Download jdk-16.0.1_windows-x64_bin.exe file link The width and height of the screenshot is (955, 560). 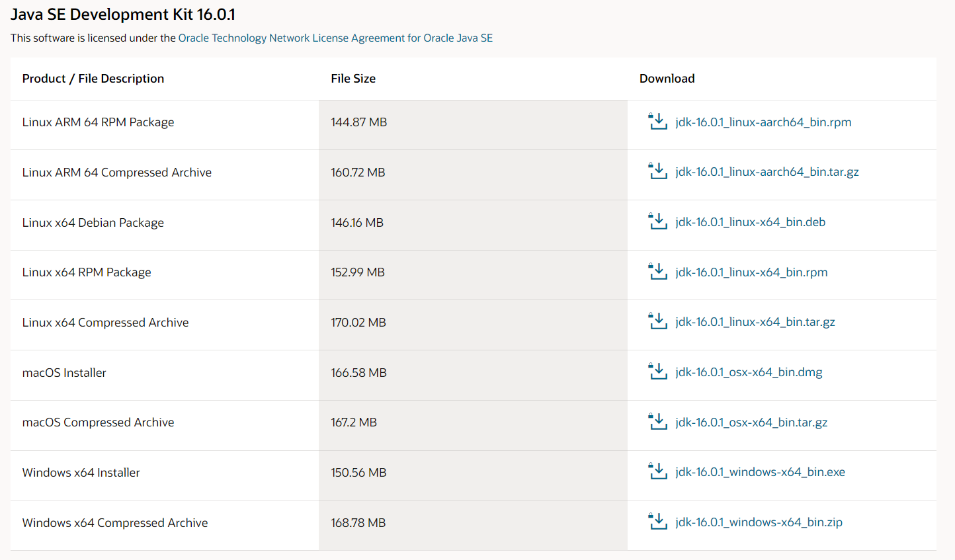(760, 472)
